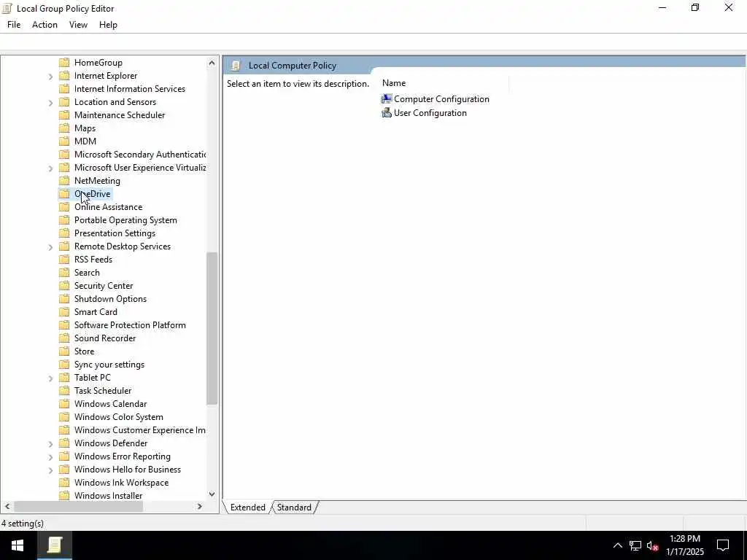
Task: Click the Maintenance Scheduler folder icon
Action: [x=64, y=114]
